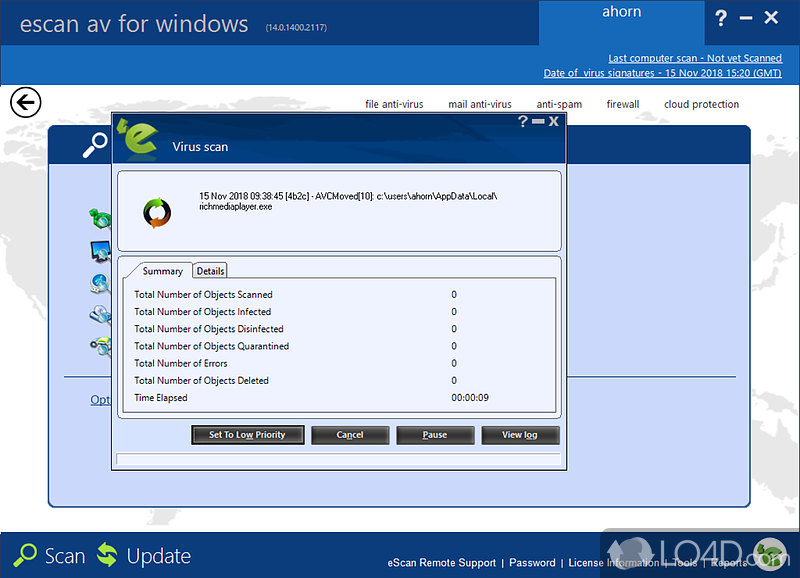Click the Password link

point(532,563)
